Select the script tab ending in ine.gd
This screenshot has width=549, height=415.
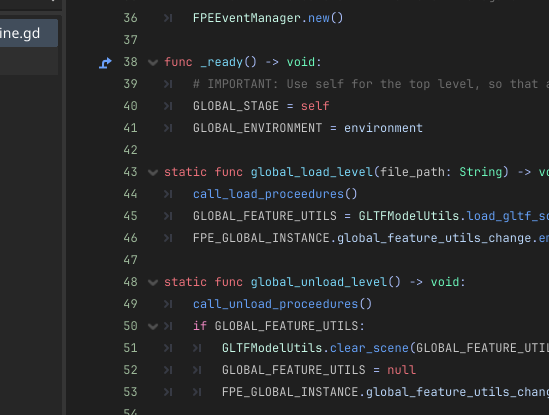pyautogui.click(x=29, y=33)
